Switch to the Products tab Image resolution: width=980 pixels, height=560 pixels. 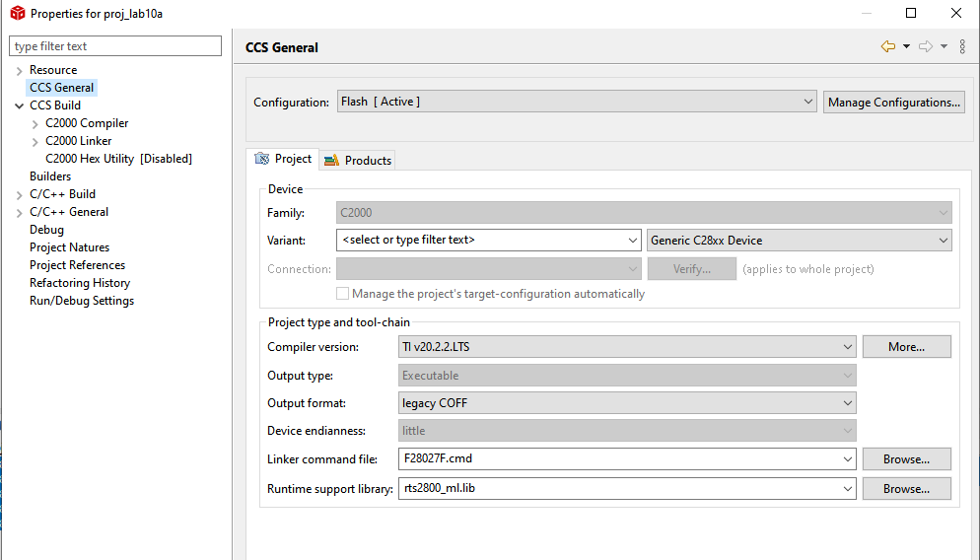[358, 161]
